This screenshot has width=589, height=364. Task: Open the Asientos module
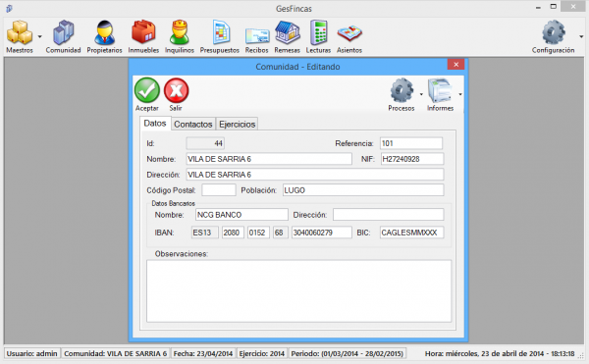click(x=349, y=36)
